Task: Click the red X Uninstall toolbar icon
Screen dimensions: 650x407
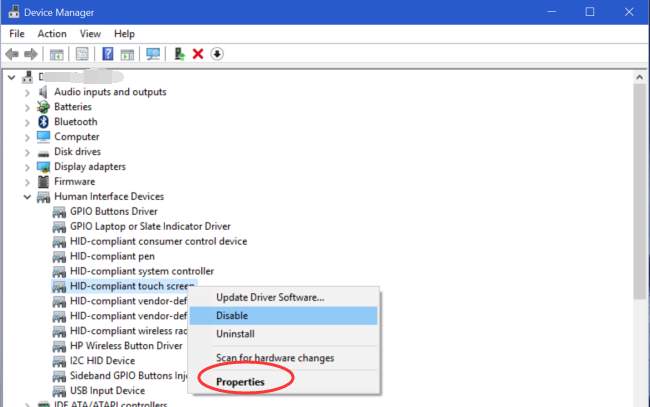Action: [198, 54]
